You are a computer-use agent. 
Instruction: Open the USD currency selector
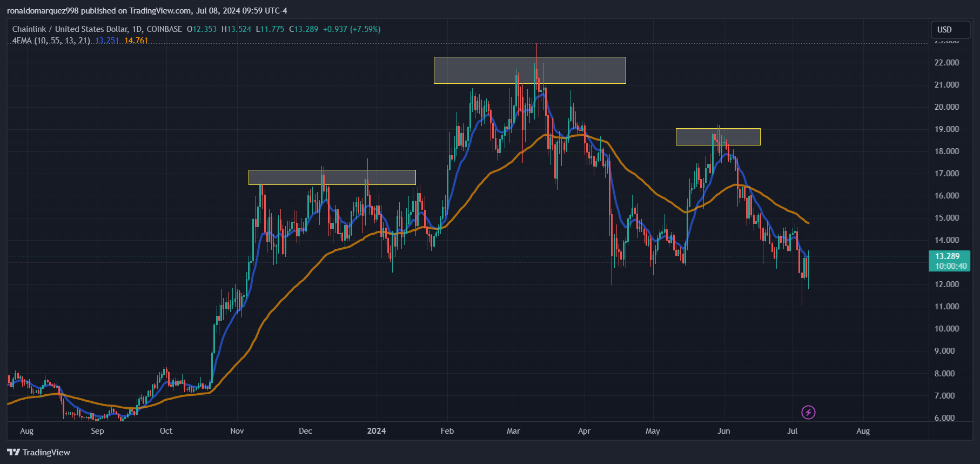click(951, 30)
